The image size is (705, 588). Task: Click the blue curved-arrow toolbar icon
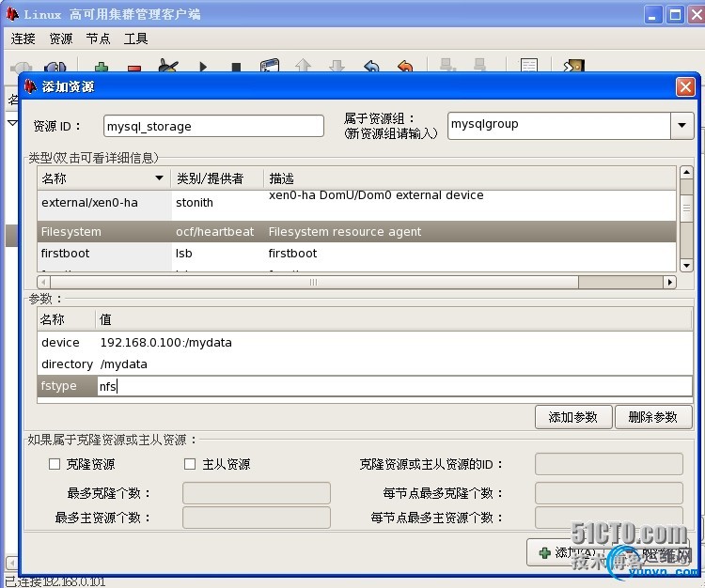click(x=371, y=67)
